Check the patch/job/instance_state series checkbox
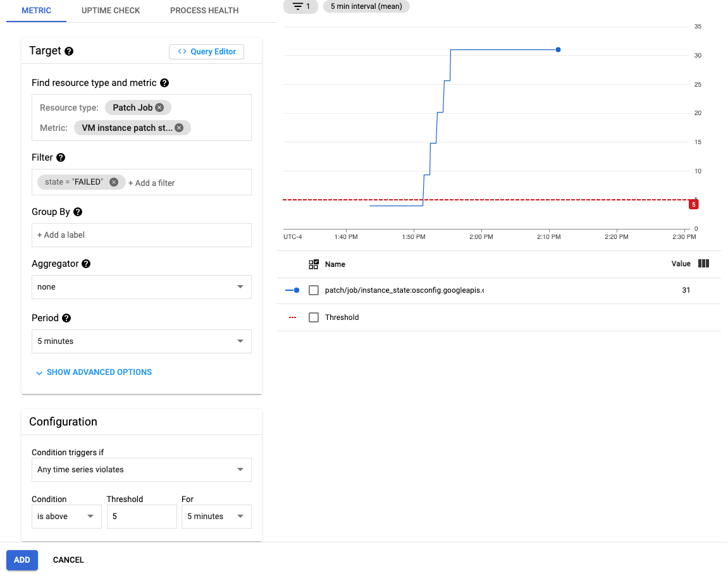This screenshot has height=576, width=728. 314,290
